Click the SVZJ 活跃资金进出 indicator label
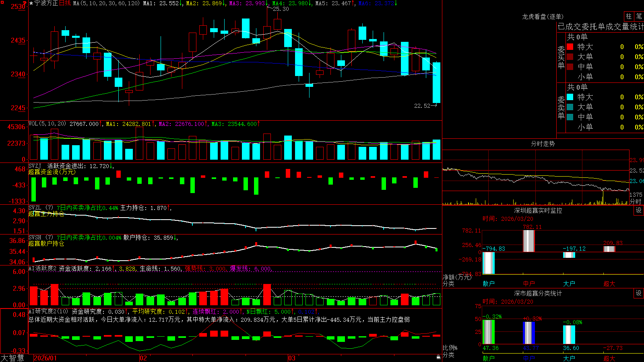Image resolution: width=644 pixels, height=362 pixels. (x=71, y=166)
